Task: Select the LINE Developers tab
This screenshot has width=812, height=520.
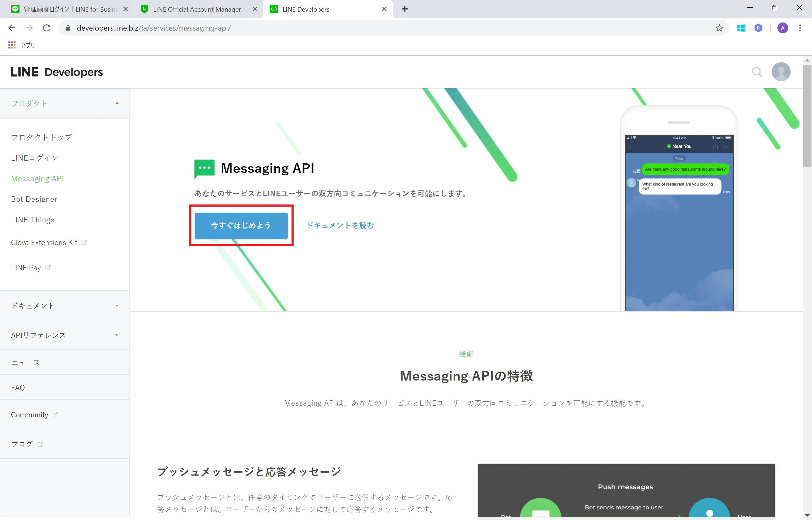Action: click(327, 9)
